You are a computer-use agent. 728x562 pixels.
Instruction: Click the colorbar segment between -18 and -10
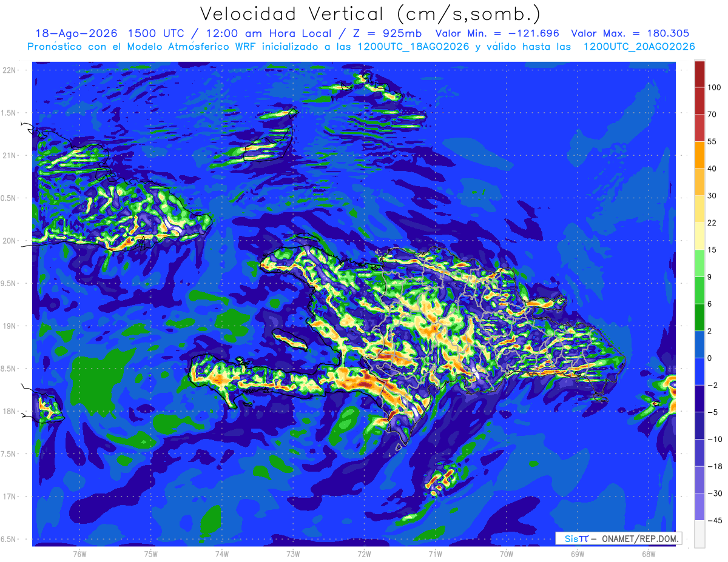[699, 452]
